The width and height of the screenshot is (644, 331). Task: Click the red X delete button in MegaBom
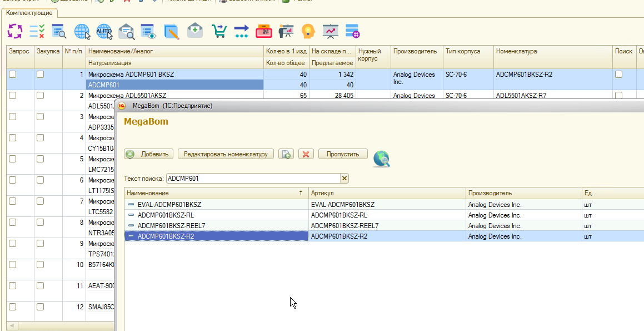pyautogui.click(x=305, y=154)
